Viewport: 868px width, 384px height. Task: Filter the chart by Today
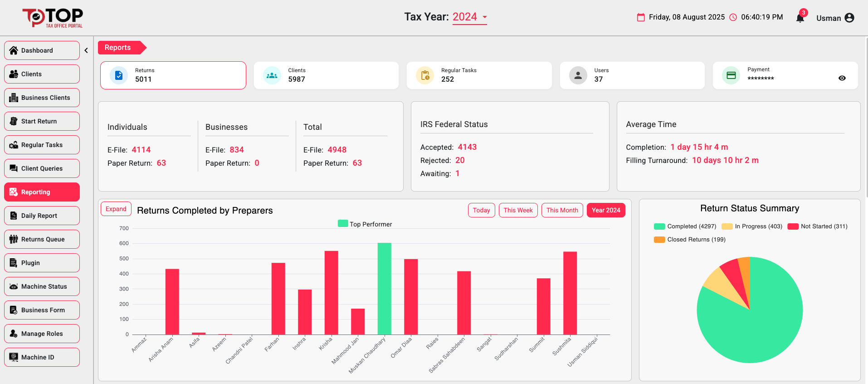(481, 210)
